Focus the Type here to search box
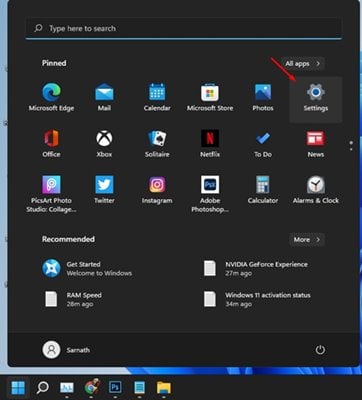 tap(183, 28)
